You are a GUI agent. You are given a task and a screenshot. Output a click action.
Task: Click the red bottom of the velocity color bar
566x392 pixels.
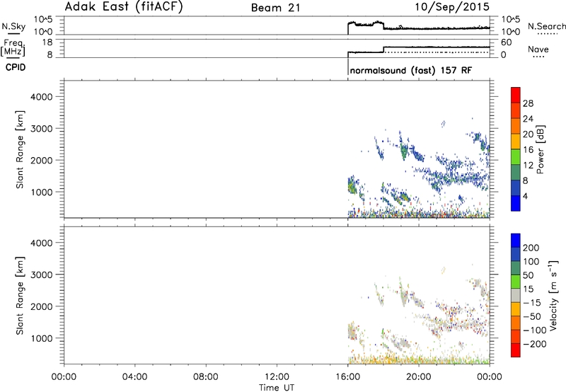point(516,350)
